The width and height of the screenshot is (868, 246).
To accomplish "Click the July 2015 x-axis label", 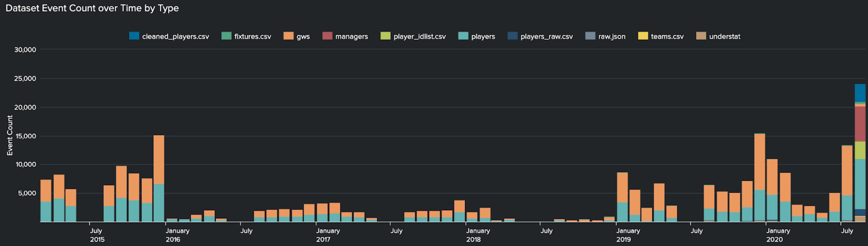I will click(x=97, y=235).
